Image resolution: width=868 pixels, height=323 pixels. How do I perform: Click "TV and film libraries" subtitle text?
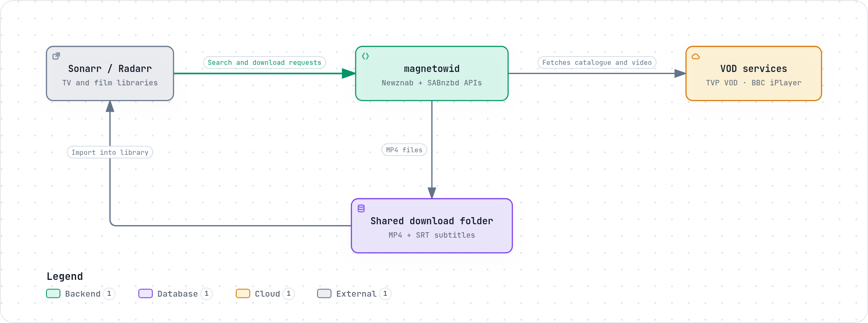pyautogui.click(x=110, y=83)
